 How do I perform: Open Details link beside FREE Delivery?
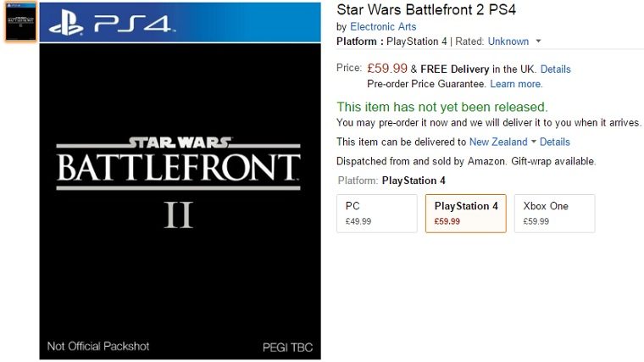pos(555,69)
